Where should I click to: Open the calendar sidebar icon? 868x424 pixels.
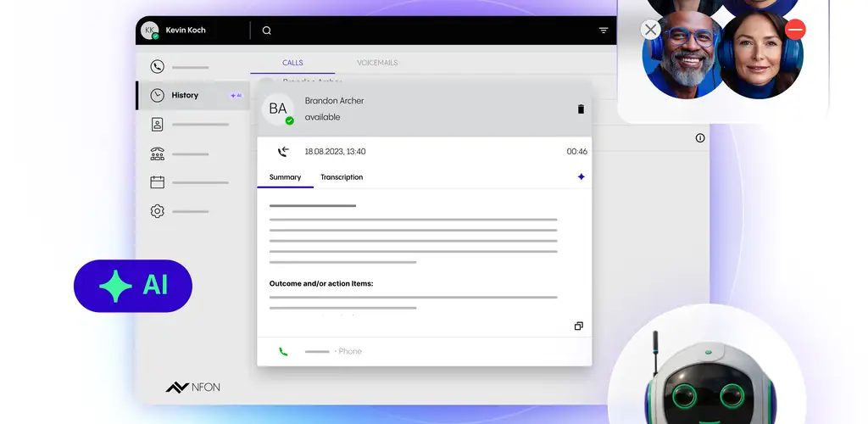(157, 182)
